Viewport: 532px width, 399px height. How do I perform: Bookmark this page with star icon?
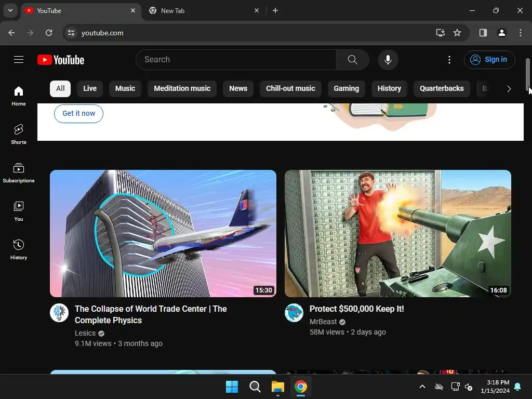coord(457,33)
